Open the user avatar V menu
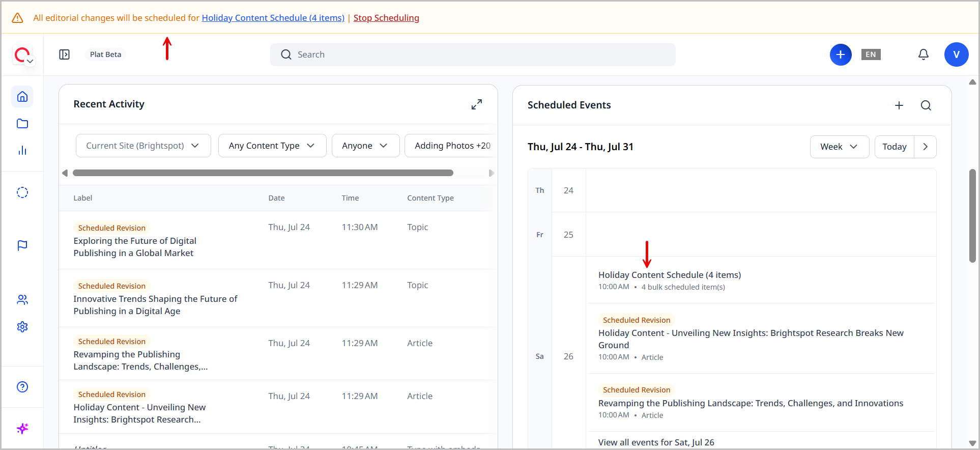The height and width of the screenshot is (450, 980). 957,54
